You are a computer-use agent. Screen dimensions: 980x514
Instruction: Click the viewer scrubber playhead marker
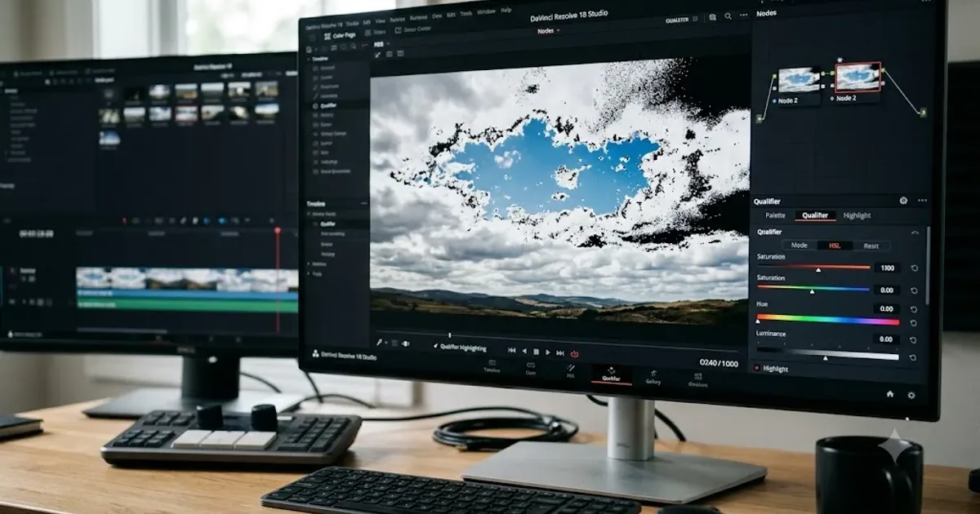tap(450, 335)
